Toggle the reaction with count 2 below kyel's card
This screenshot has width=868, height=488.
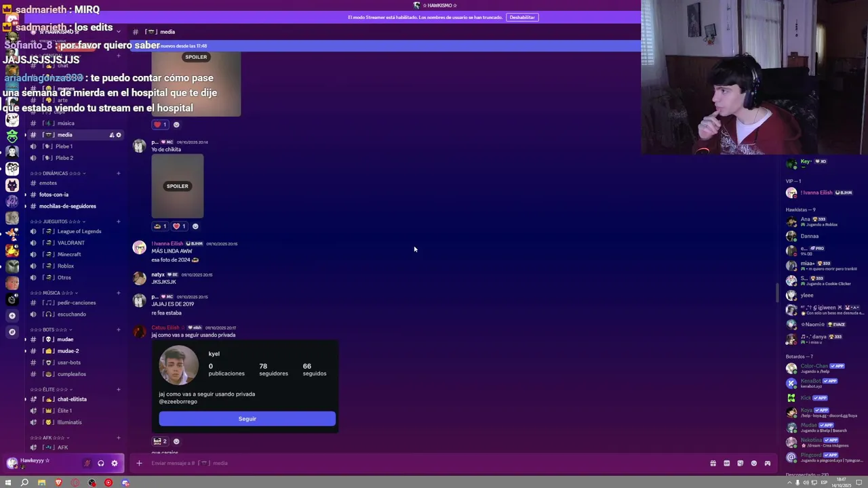pyautogui.click(x=161, y=441)
